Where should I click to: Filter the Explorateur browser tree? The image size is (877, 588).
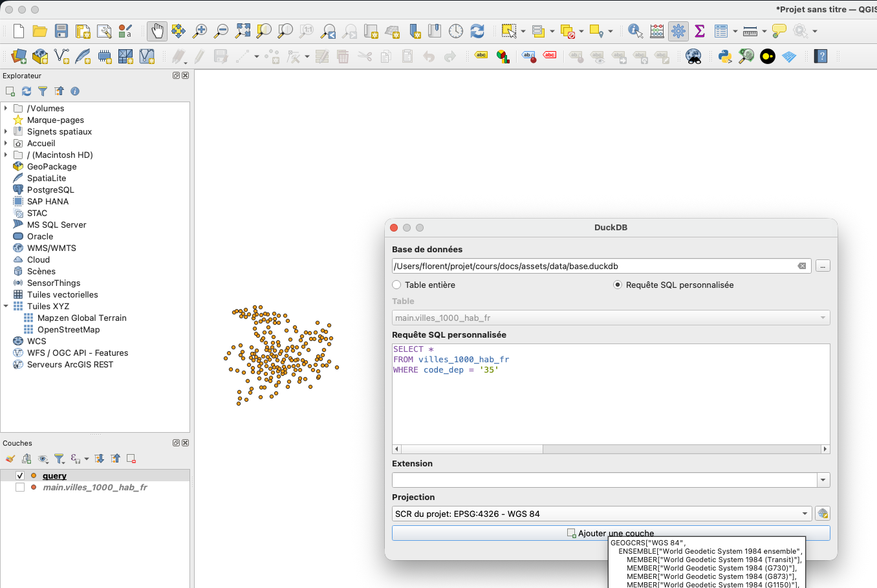(x=43, y=91)
